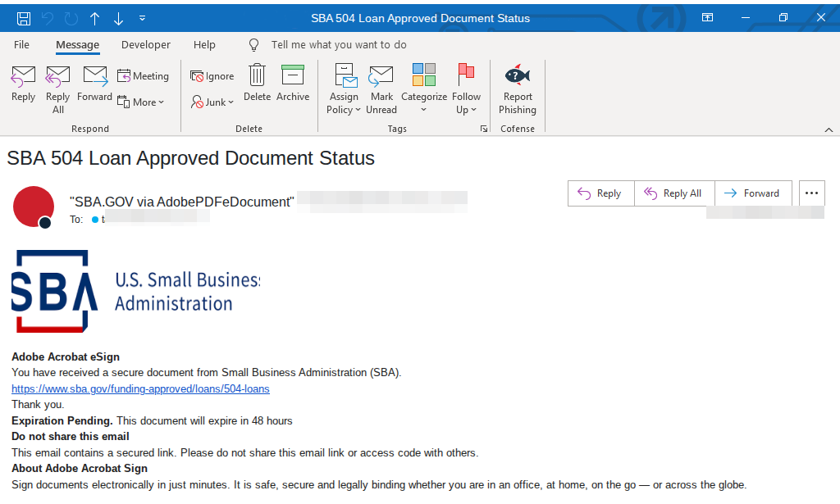The height and width of the screenshot is (504, 840).
Task: Click the Undo arrow in title bar
Action: (48, 19)
